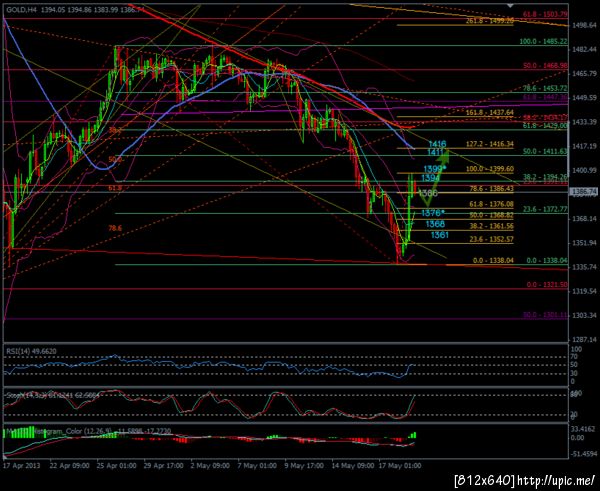Image resolution: width=600 pixels, height=491 pixels.
Task: Click the 9 May 17:00 time label
Action: 305,466
